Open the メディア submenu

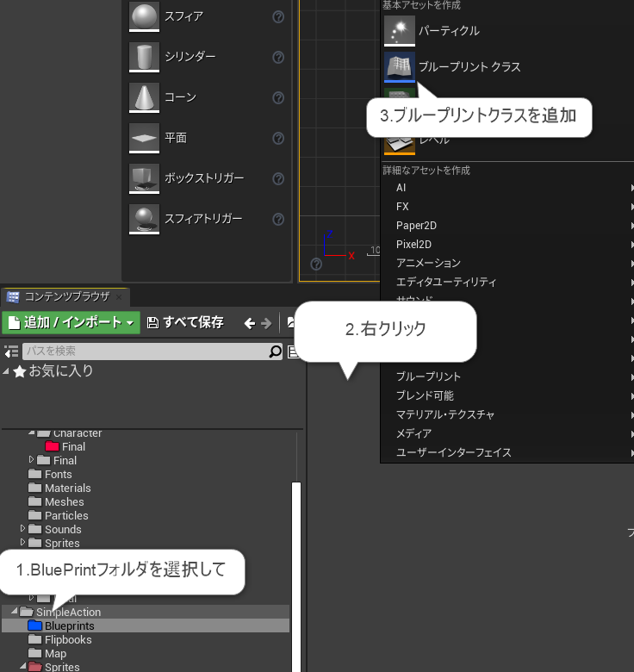pos(507,433)
